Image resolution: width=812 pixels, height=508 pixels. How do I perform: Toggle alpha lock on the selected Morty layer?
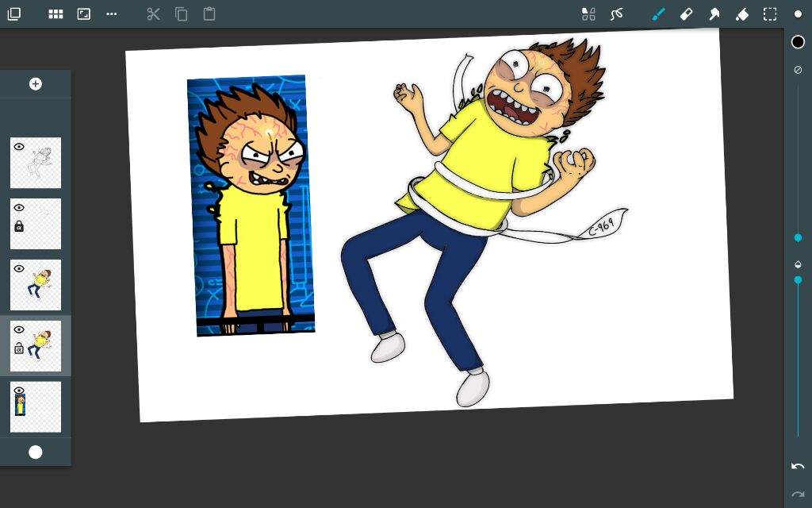(19, 348)
